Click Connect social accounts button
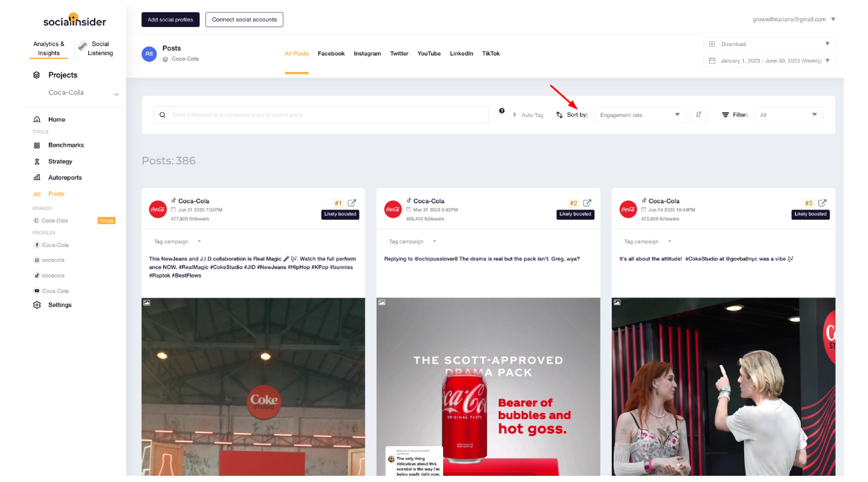Viewport: 868px width, 482px height. pos(245,19)
